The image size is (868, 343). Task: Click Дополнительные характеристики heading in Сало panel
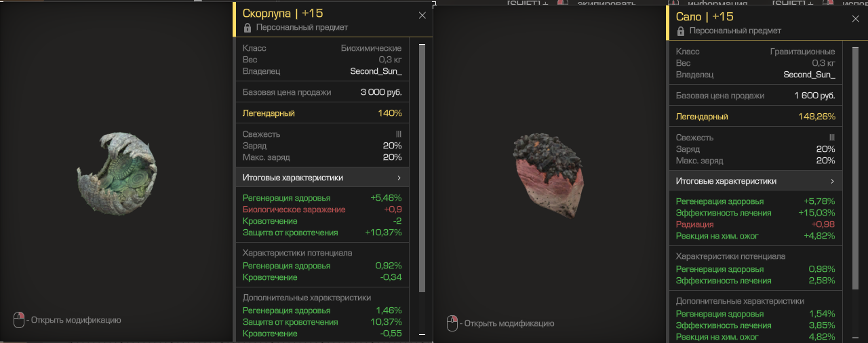click(x=740, y=301)
